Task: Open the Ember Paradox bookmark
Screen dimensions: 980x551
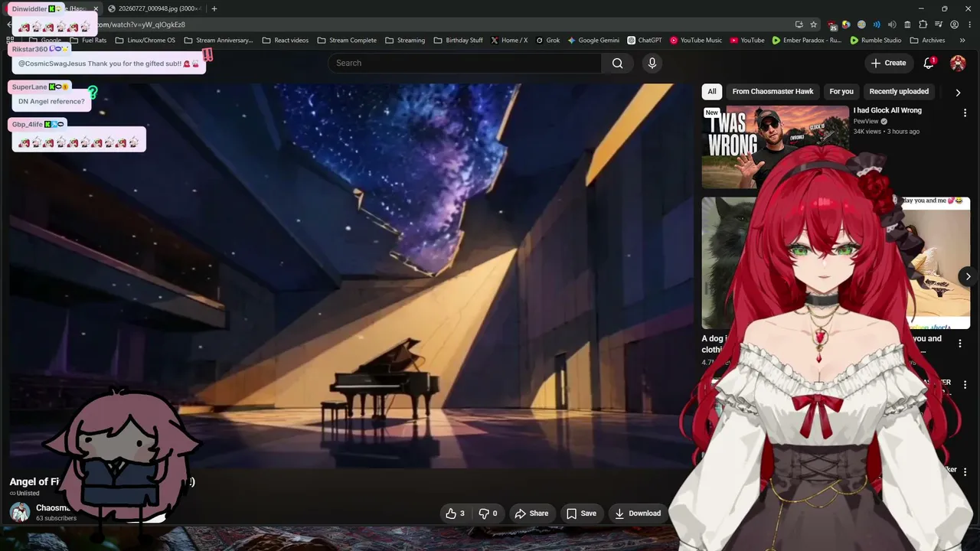Action: [x=807, y=40]
